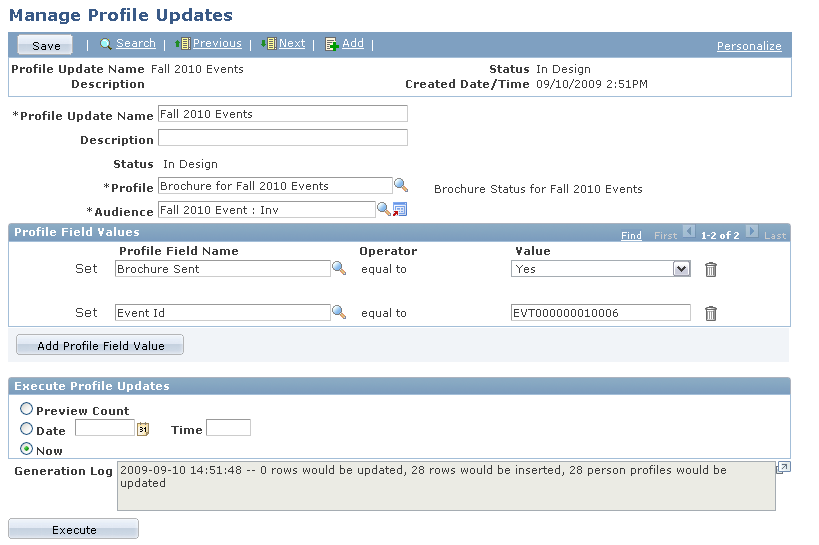Open the Audience lookup magnifier icon
Screen dimensions: 819x545
[x=383, y=209]
